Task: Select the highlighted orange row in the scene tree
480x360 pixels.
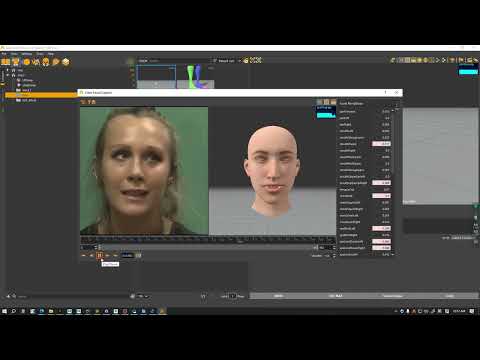Action: point(41,95)
